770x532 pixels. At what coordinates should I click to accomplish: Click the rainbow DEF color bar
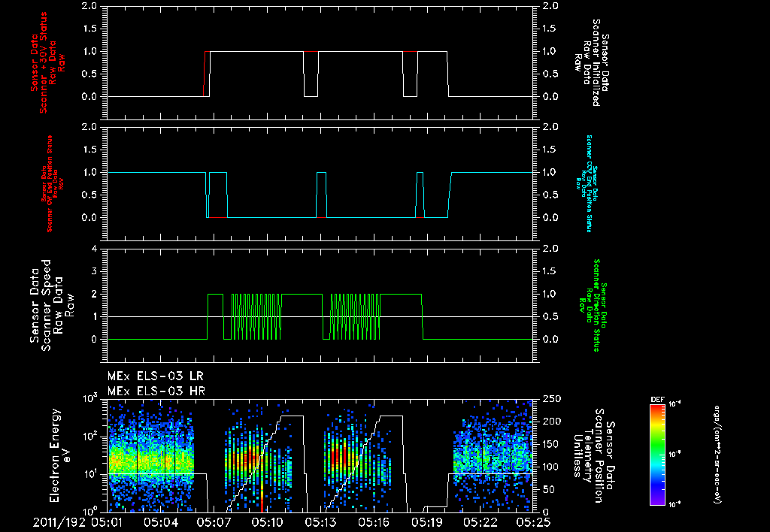(657, 455)
